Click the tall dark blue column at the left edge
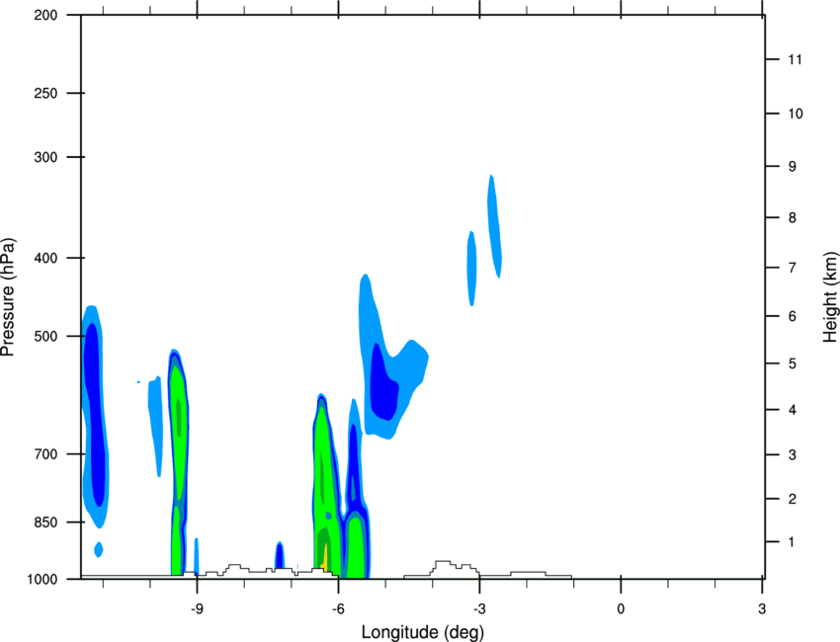 click(93, 415)
